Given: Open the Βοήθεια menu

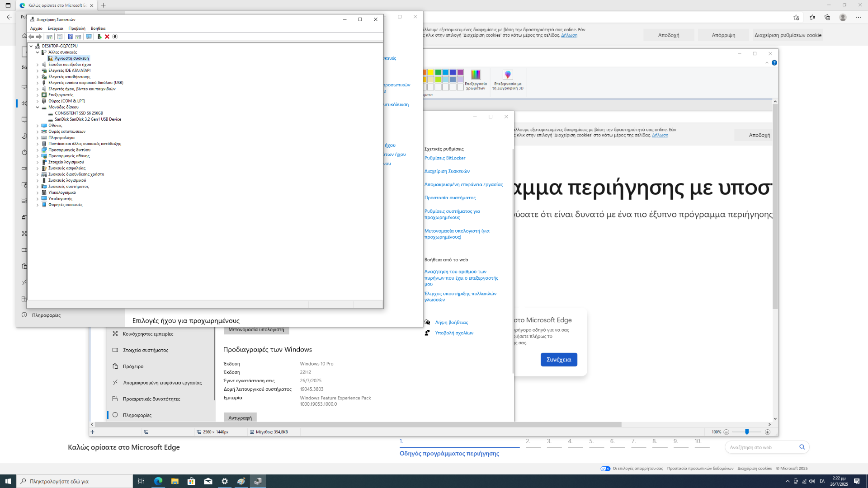Looking at the screenshot, I should 98,28.
